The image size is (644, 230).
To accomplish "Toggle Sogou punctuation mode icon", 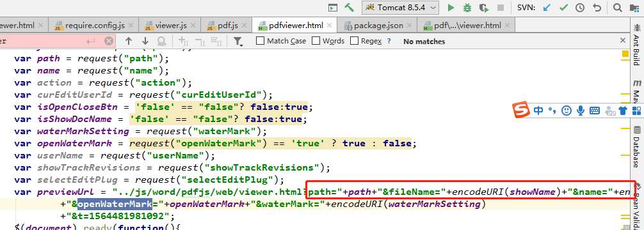I will [552, 111].
